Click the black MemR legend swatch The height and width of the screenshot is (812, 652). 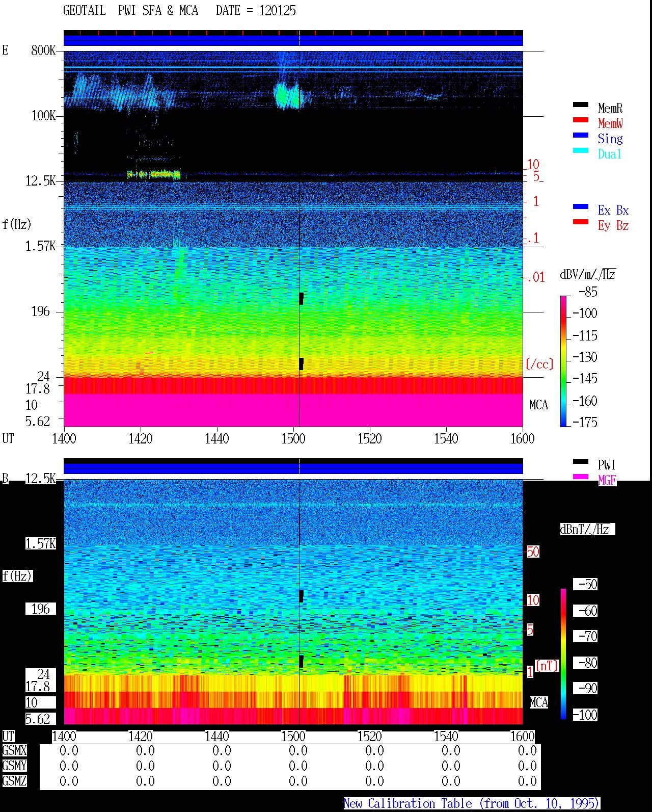point(580,104)
